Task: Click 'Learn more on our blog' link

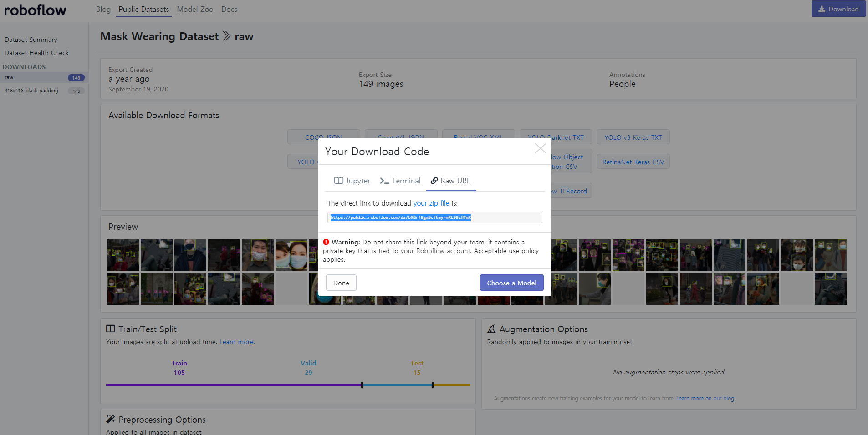Action: point(705,399)
